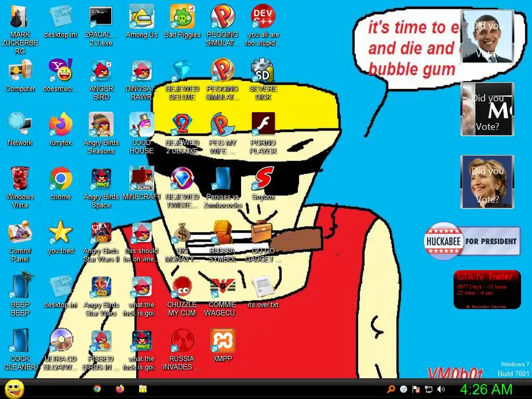Viewport: 532px width, 399px height.
Task: Launch the LOUD HOUSE shortcut
Action: pos(141,125)
